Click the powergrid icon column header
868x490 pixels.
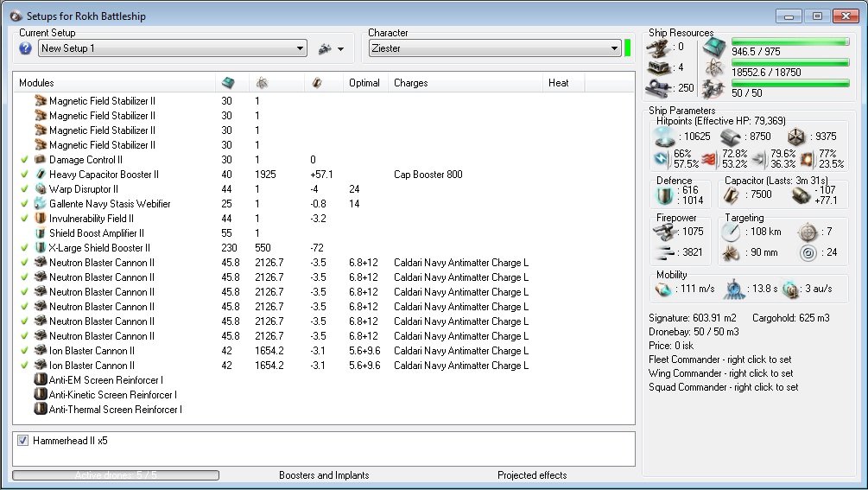pos(262,83)
